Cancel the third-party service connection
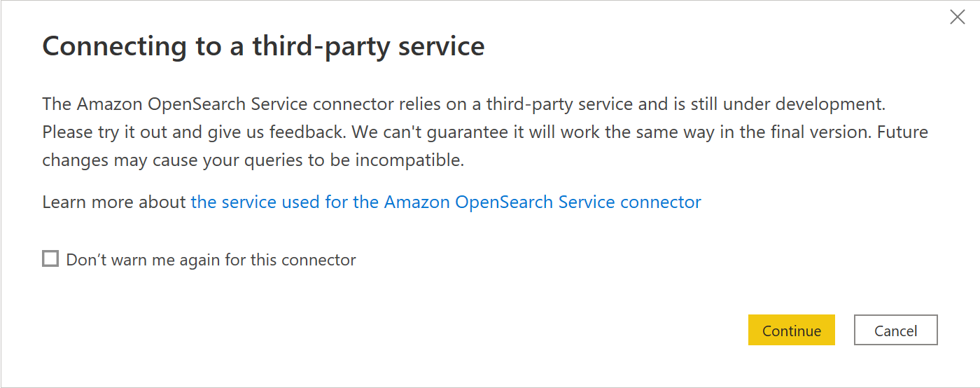980x388 pixels. [895, 331]
